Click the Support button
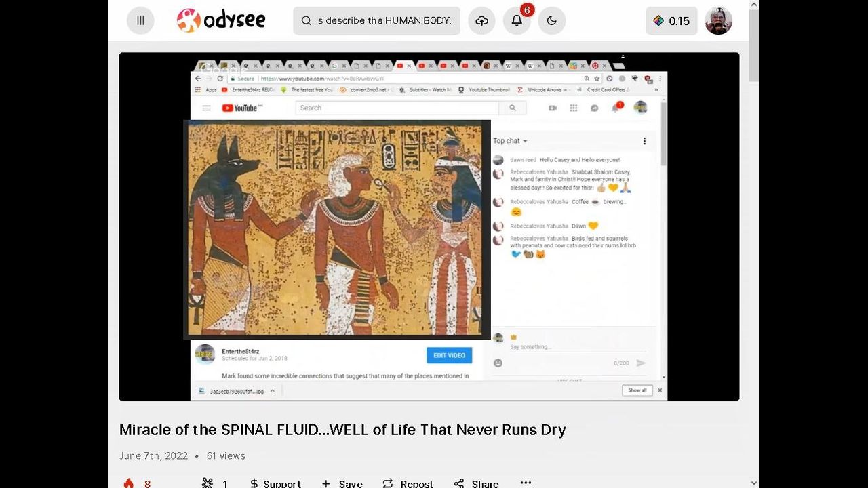Screen dimensions: 868x488 tap(275, 483)
